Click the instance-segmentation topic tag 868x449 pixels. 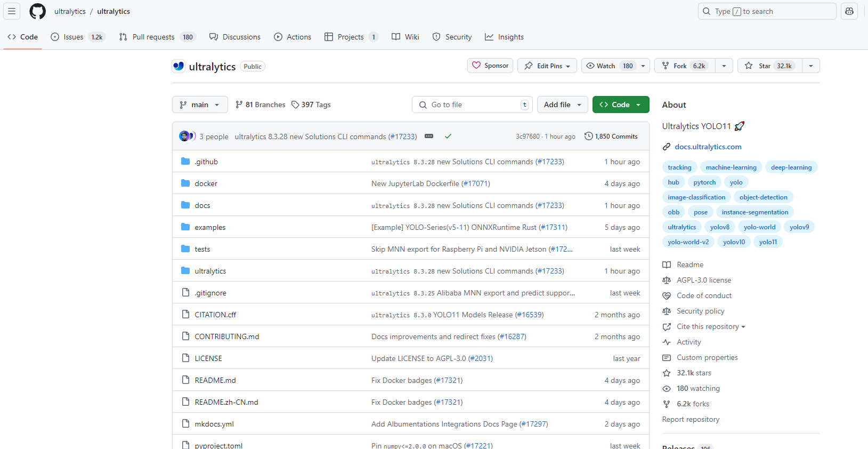pyautogui.click(x=755, y=212)
